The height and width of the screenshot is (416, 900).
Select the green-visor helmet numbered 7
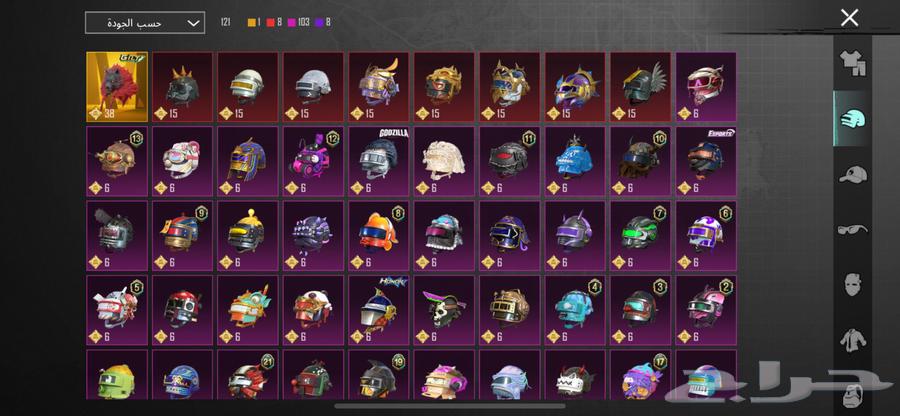coord(641,235)
